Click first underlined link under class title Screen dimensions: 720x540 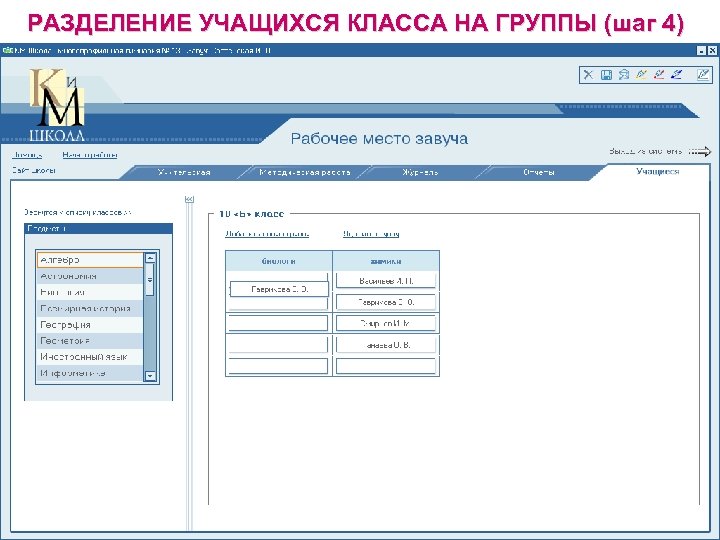tap(267, 234)
